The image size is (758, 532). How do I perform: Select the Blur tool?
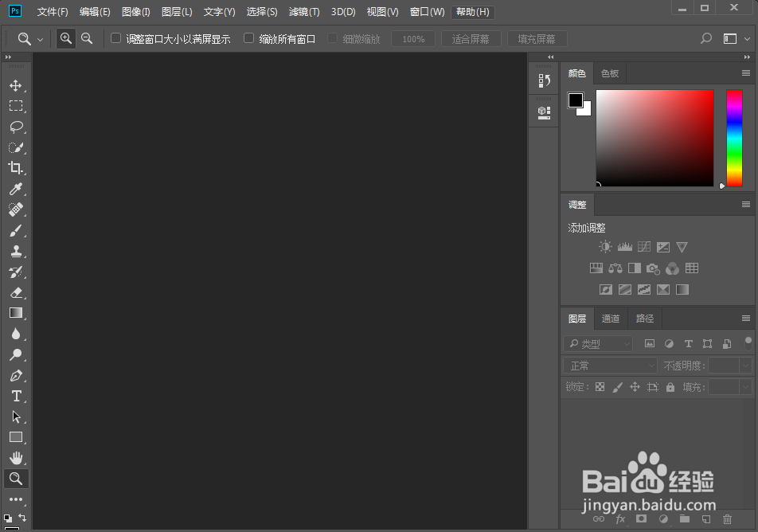pos(16,334)
